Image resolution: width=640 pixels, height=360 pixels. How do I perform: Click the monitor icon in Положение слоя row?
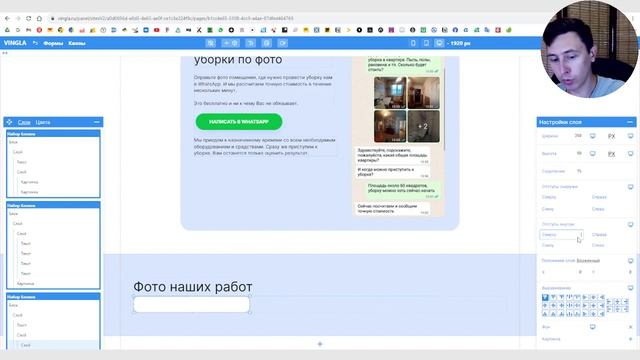[x=631, y=261]
